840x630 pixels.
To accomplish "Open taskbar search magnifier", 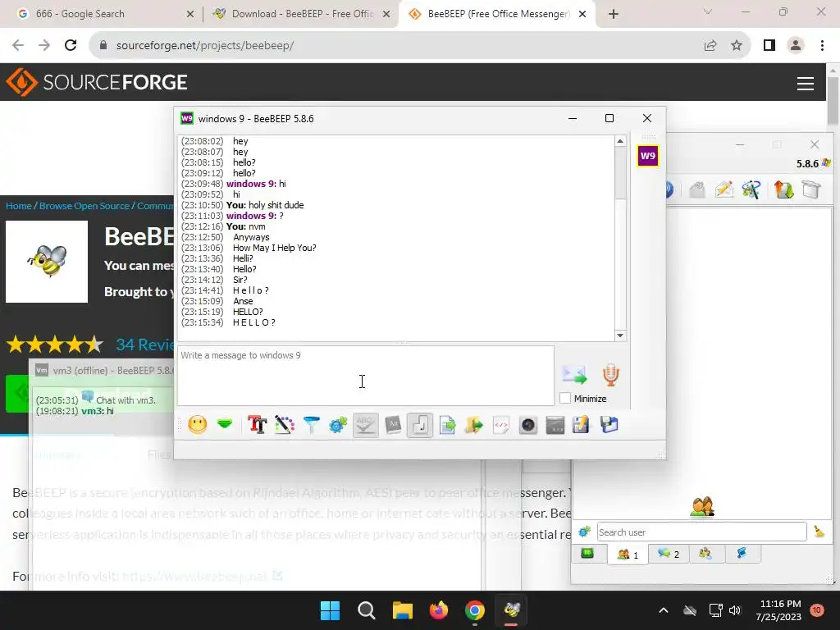I will tap(367, 610).
